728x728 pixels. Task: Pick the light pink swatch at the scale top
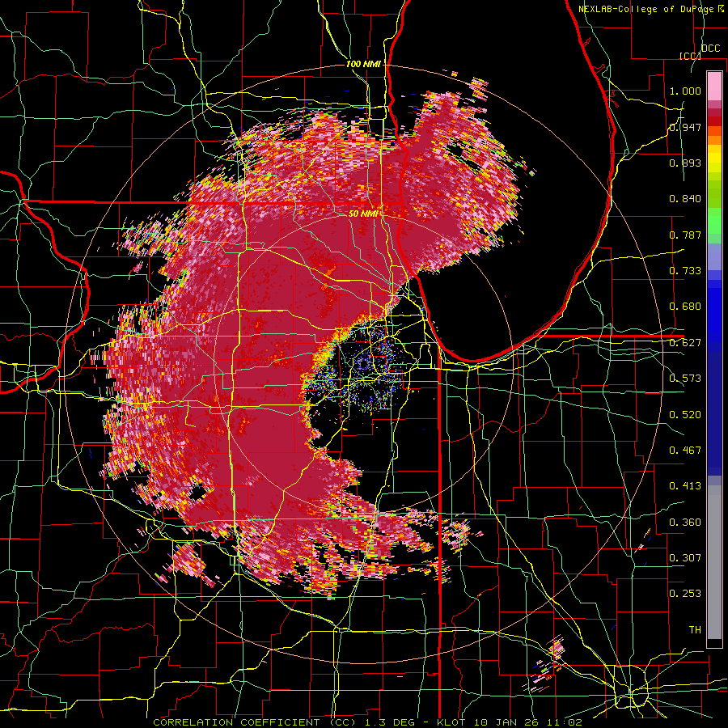(x=714, y=86)
